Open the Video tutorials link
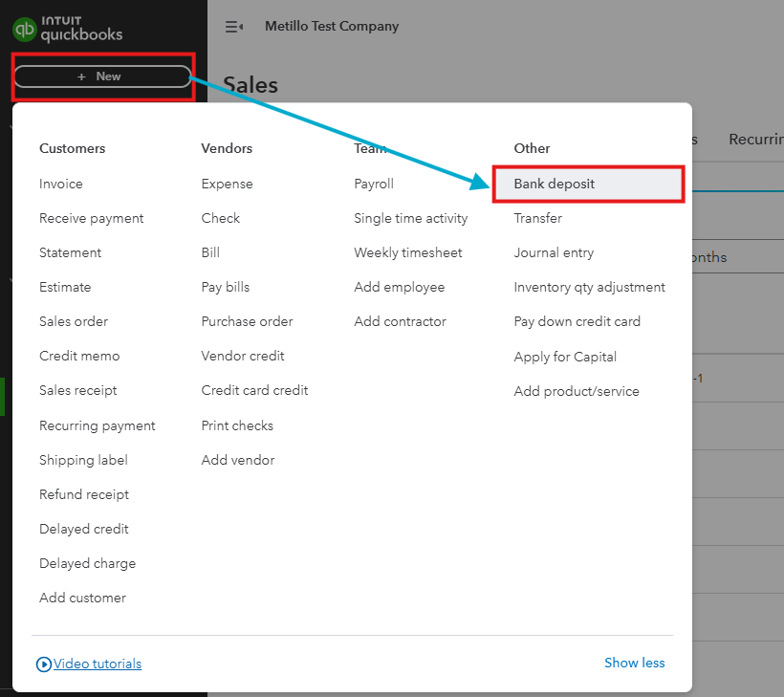This screenshot has width=784, height=697. pyautogui.click(x=98, y=664)
